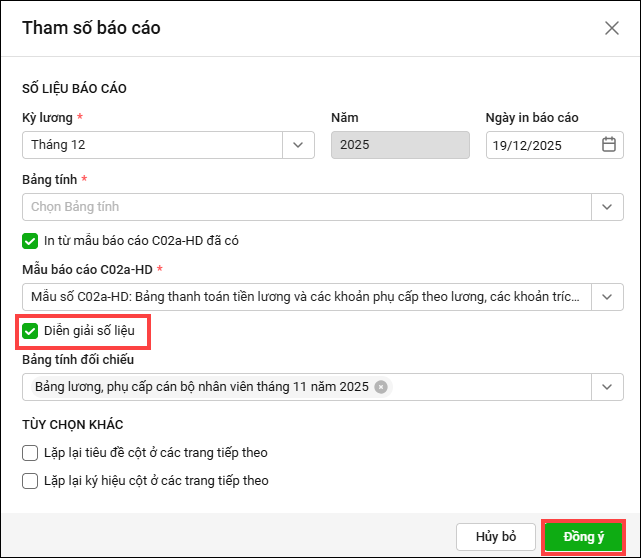
Task: Click the Bảng lương tháng 11 năm 2025 tag
Action: point(200,386)
